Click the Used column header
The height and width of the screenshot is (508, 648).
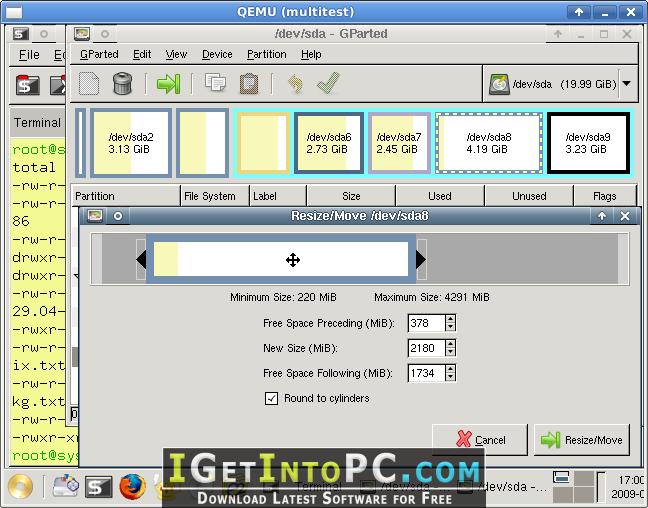coord(440,196)
